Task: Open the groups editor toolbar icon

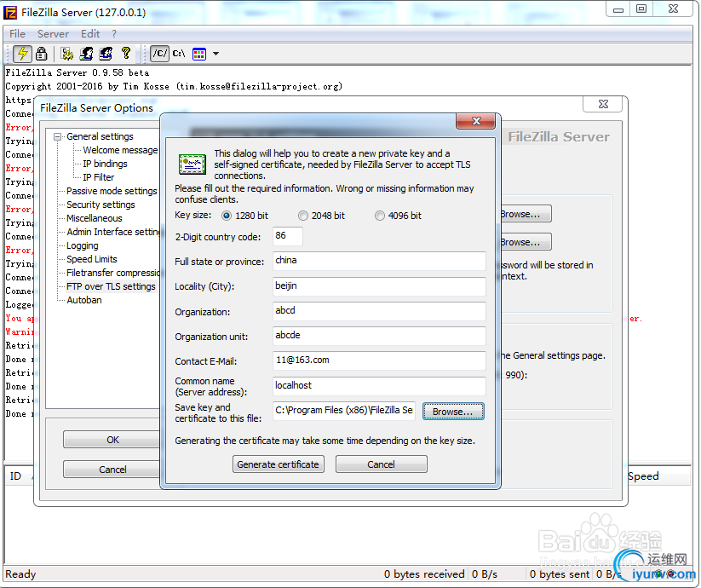Action: (x=106, y=54)
